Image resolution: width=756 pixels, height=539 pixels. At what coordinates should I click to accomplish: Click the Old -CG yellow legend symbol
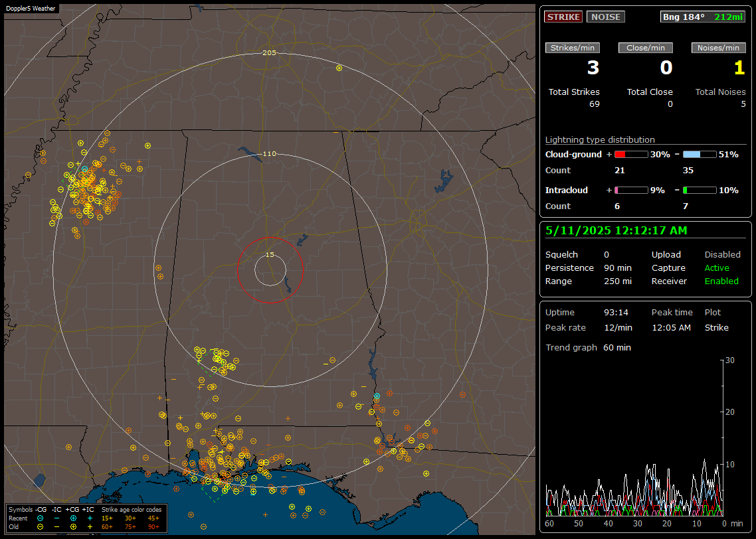[x=40, y=527]
